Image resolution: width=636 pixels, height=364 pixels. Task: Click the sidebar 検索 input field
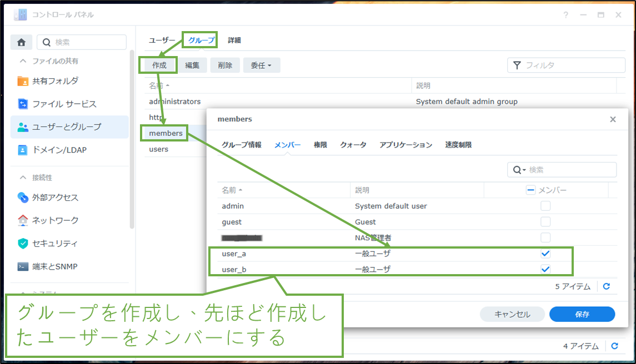pyautogui.click(x=82, y=42)
